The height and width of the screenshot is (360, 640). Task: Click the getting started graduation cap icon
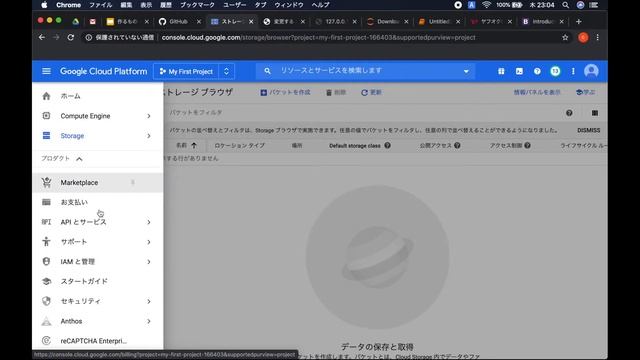[x=46, y=281]
